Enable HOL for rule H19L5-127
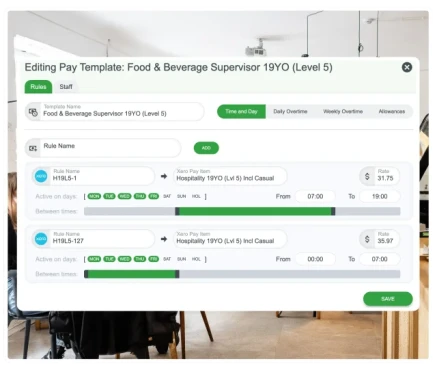437x368 pixels. coord(196,259)
